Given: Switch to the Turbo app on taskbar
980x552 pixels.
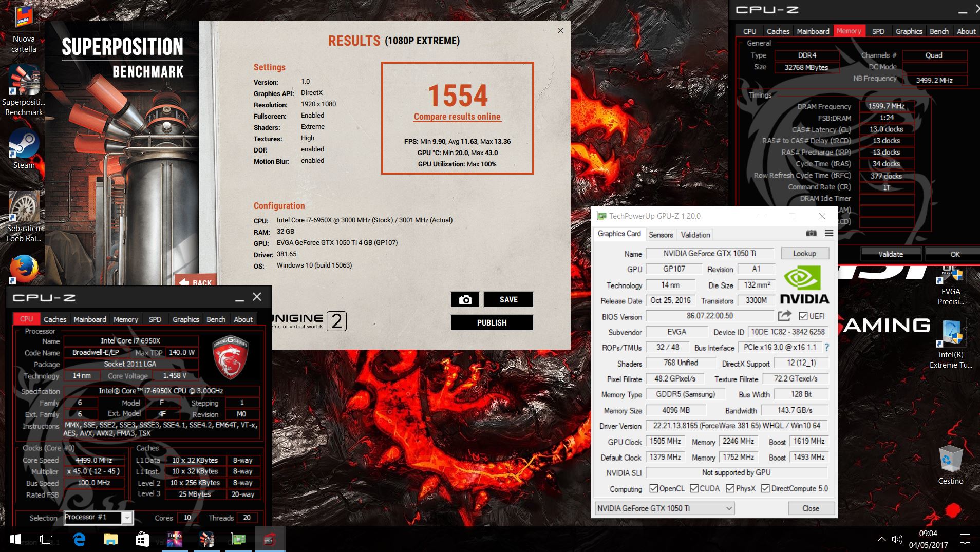Looking at the screenshot, I should pyautogui.click(x=175, y=539).
